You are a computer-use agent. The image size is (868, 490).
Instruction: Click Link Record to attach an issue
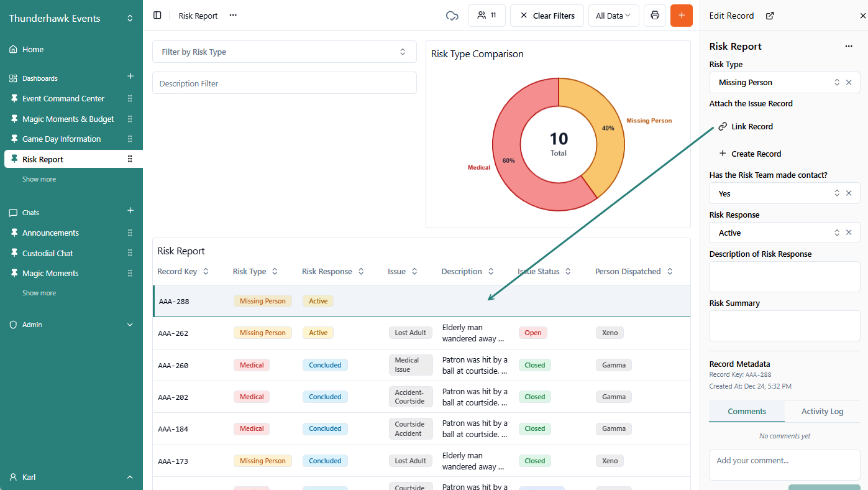[752, 127]
